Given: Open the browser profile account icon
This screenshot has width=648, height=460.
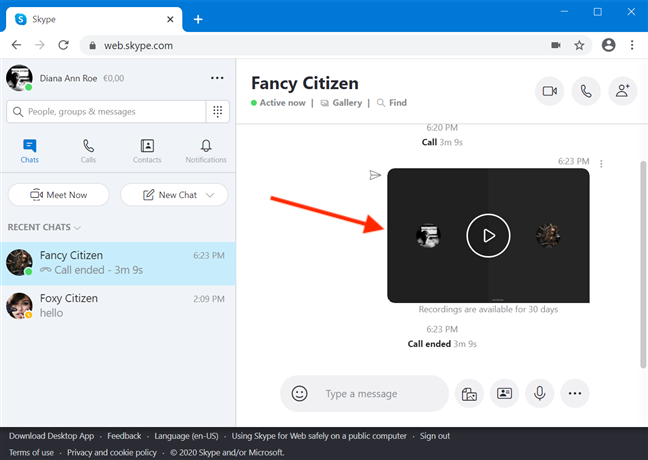Looking at the screenshot, I should [608, 45].
